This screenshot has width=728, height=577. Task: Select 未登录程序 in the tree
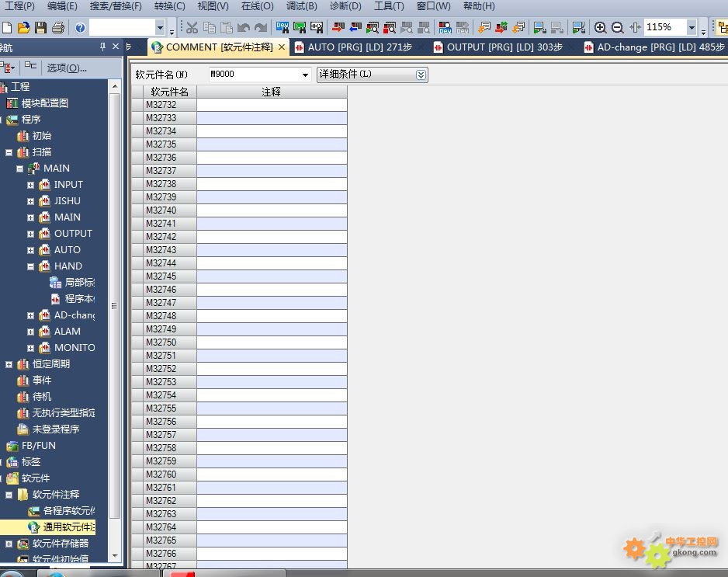point(56,429)
